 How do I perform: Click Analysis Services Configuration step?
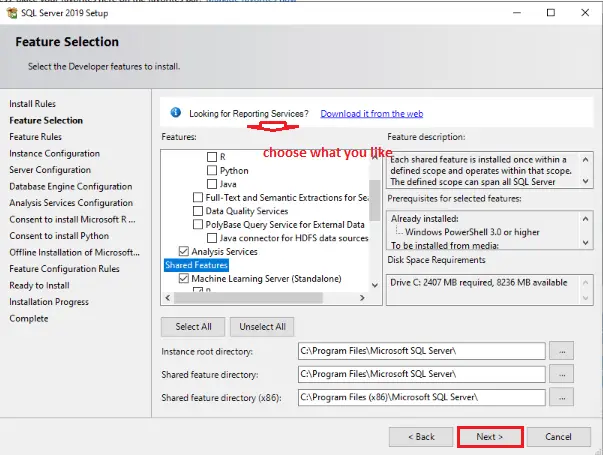point(71,203)
